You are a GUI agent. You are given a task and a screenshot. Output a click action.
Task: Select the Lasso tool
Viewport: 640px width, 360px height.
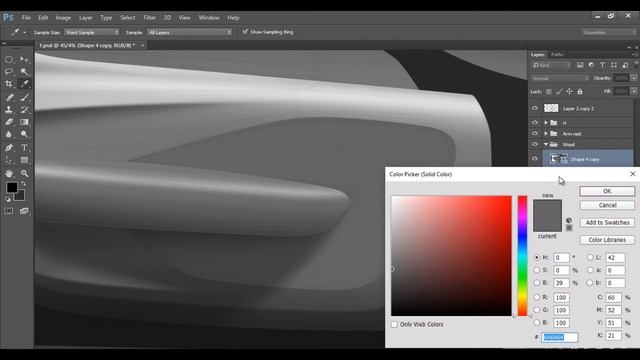9,71
